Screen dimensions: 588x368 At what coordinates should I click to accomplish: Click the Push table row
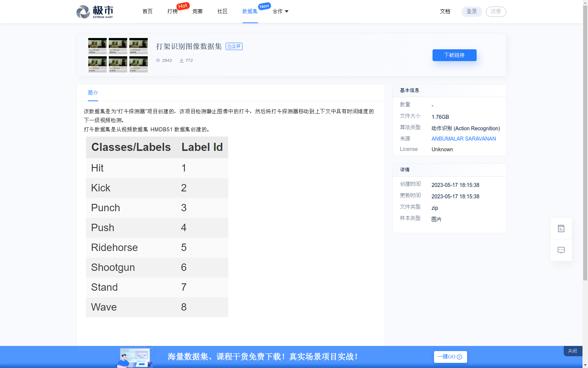pos(157,228)
